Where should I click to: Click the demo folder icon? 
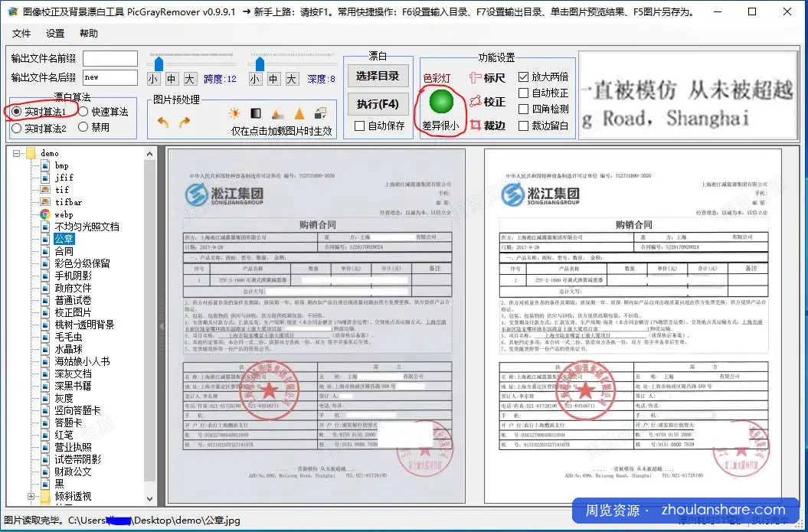[x=31, y=153]
